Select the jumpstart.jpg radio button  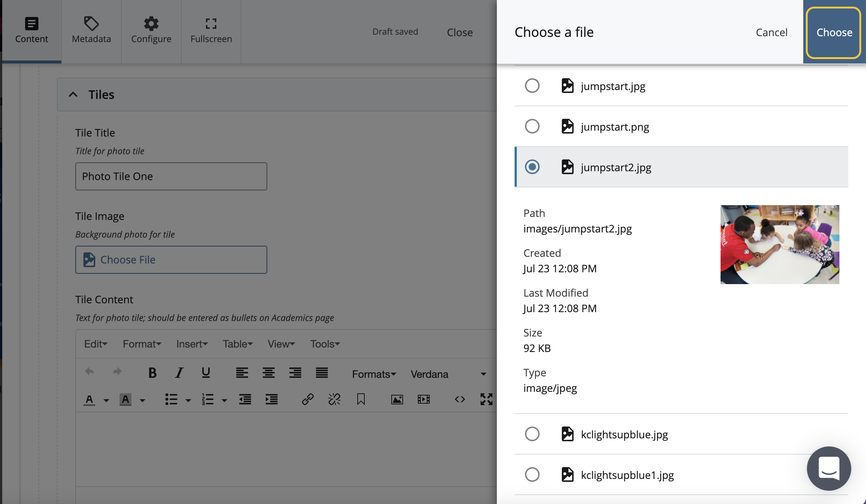532,86
